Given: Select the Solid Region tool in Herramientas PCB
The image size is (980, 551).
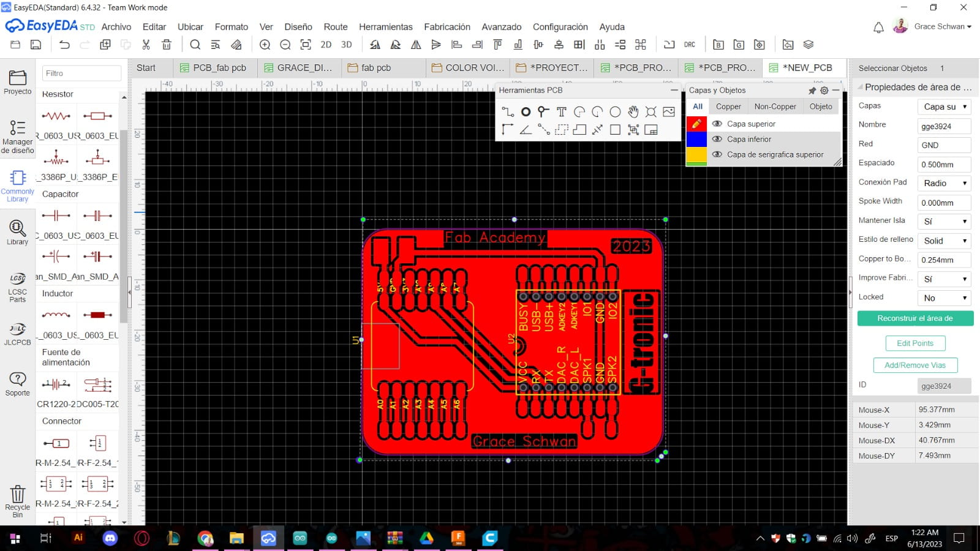Looking at the screenshot, I should 579,129.
